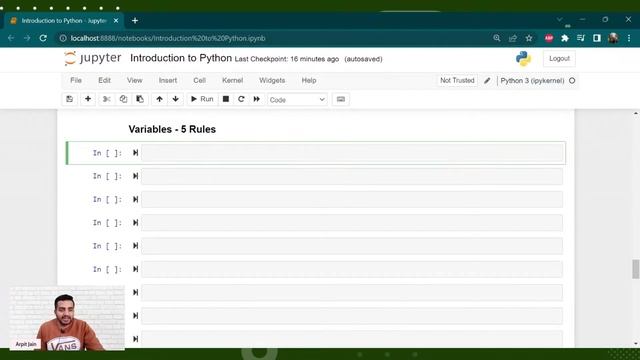Share this page icon in address bar
This screenshot has height=360, width=640.
(513, 38)
